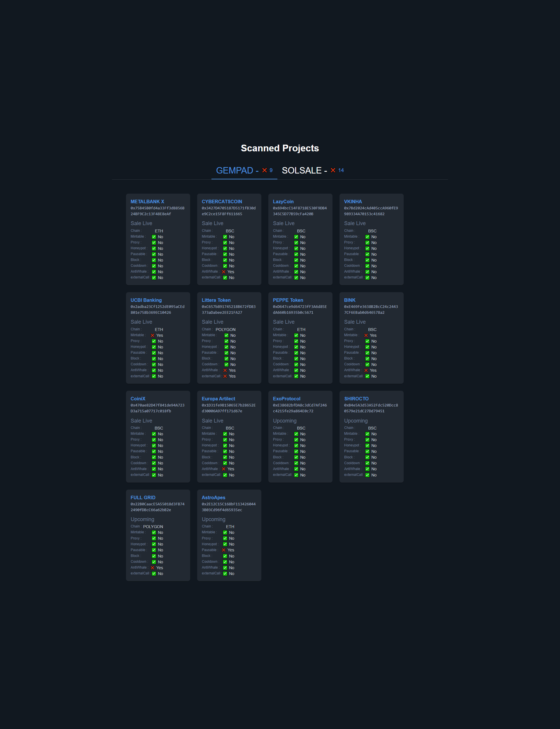Click Littera Token externalCall red X icon
This screenshot has height=729, width=560.
pos(225,376)
